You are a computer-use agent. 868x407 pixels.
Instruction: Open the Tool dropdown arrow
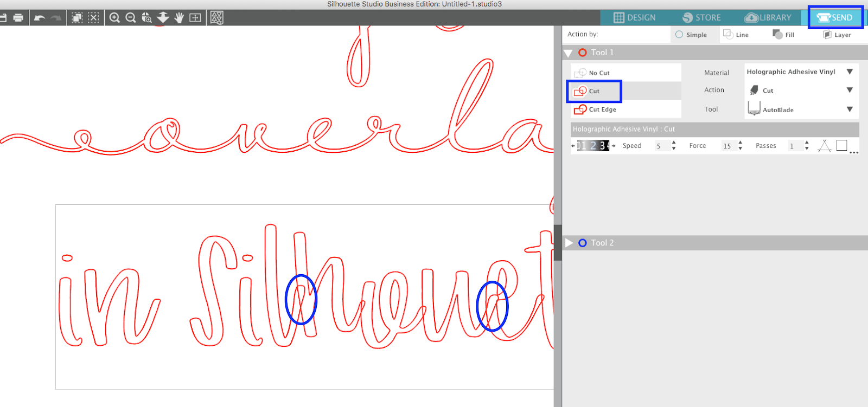click(x=850, y=109)
